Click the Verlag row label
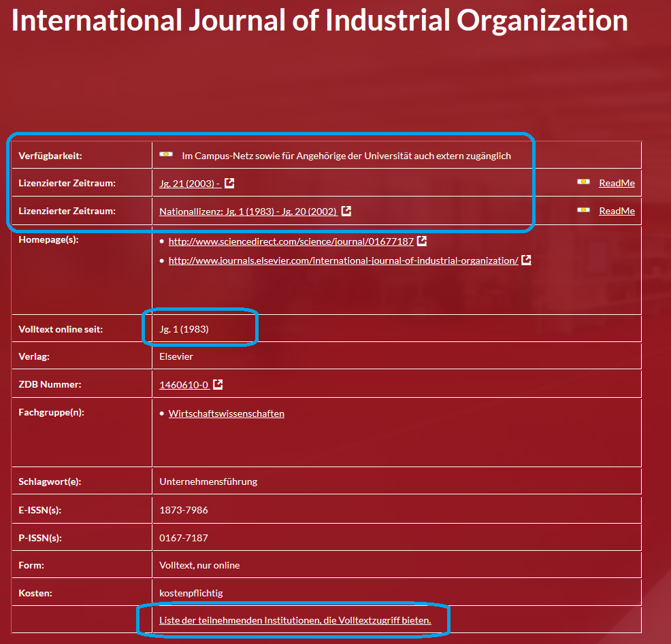The width and height of the screenshot is (671, 644). pos(34,356)
